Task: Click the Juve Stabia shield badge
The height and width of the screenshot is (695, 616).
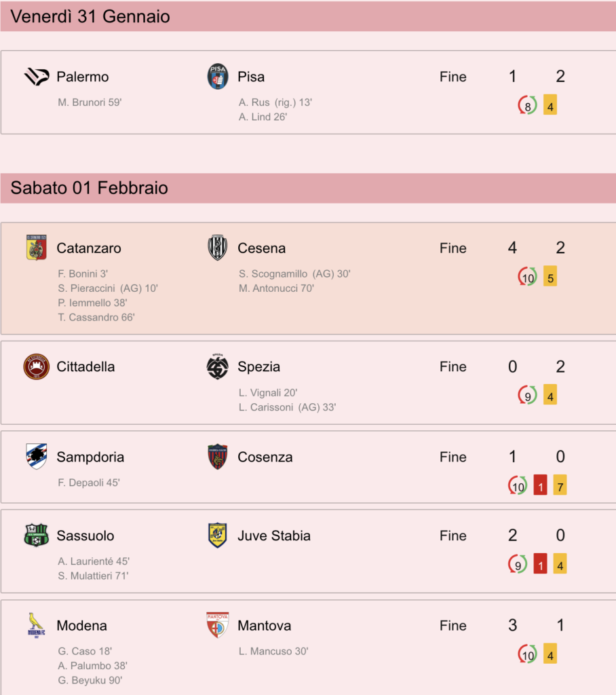Action: pos(218,536)
